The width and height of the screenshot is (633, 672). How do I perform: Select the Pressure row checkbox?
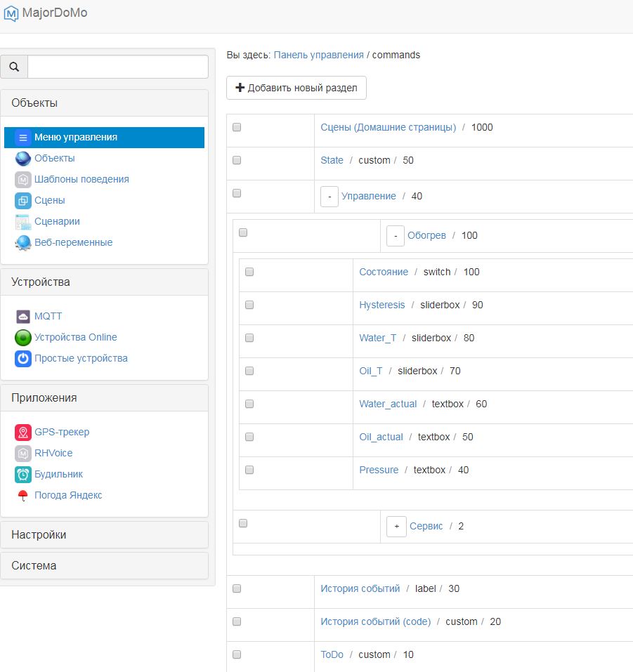pyautogui.click(x=249, y=469)
